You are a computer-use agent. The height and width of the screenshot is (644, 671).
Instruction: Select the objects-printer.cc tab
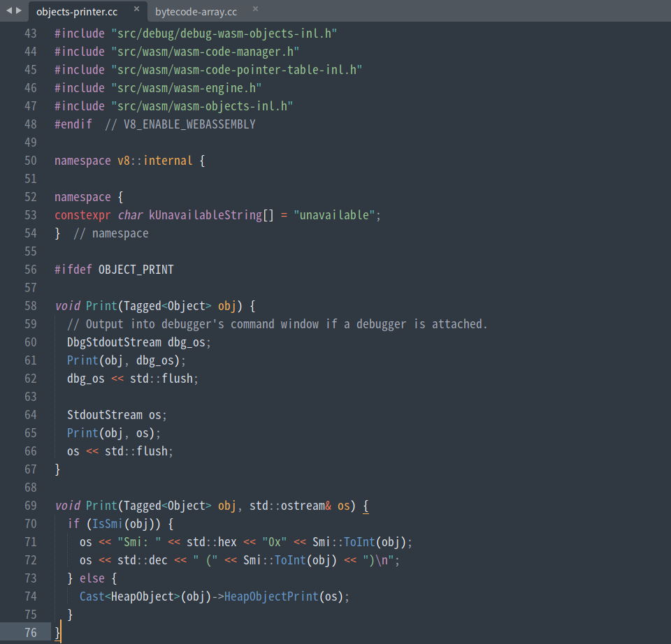pyautogui.click(x=77, y=11)
